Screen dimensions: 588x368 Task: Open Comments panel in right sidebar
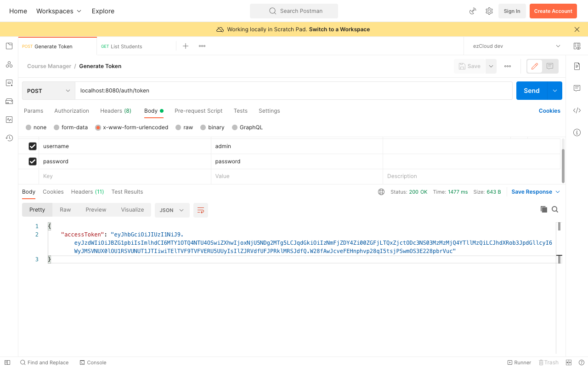[x=577, y=88]
